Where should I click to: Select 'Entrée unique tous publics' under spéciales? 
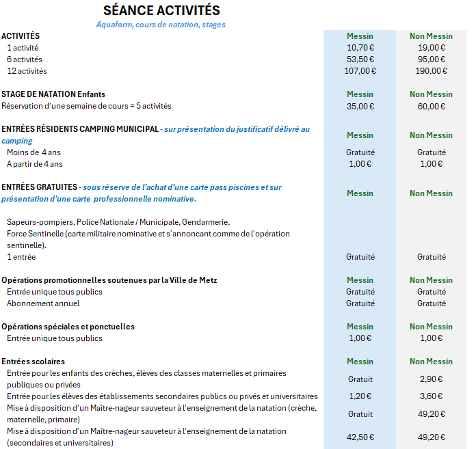55,338
